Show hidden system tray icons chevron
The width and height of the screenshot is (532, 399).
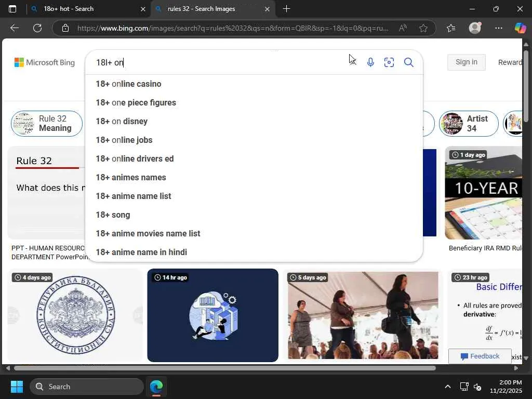pos(447,387)
